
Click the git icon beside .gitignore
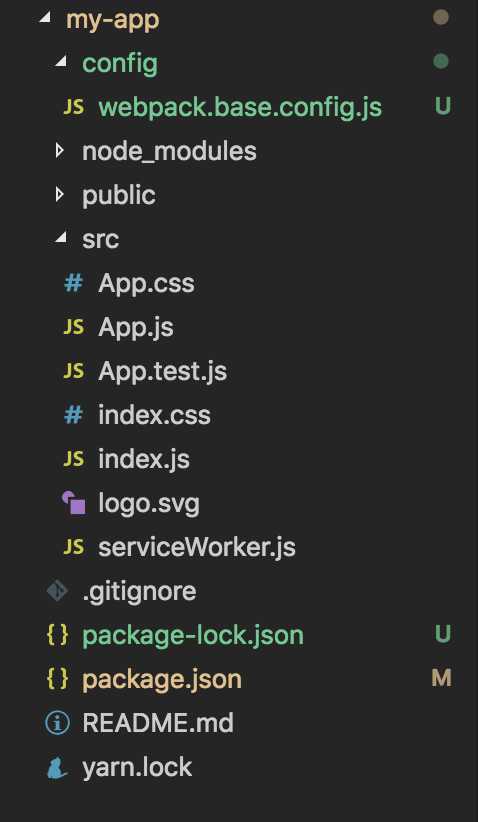[57, 591]
